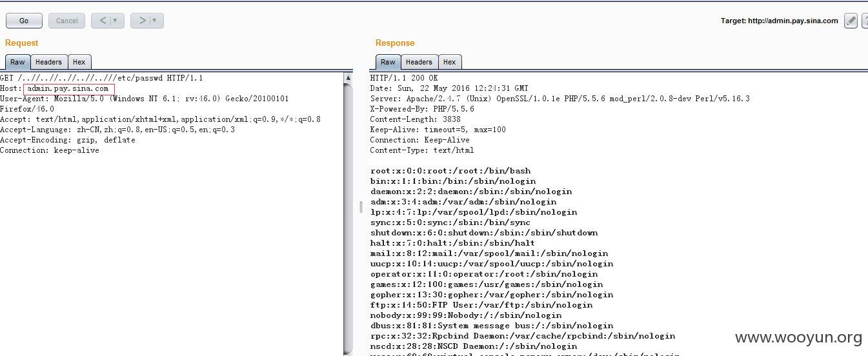Click the Content-Length: 3838 line
Screen dimensions: 868x356
click(x=416, y=119)
